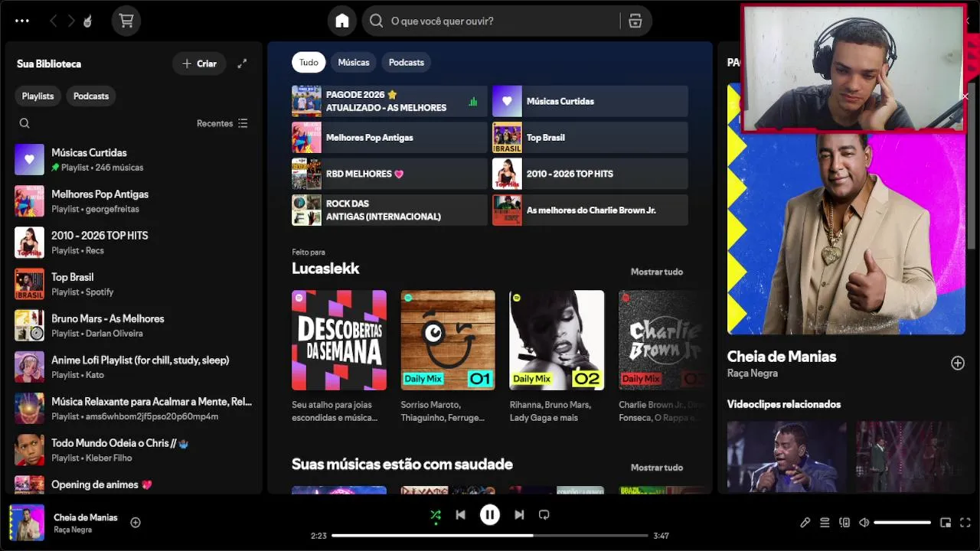This screenshot has width=980, height=551.
Task: Open connect to a device icon
Action: pyautogui.click(x=844, y=523)
